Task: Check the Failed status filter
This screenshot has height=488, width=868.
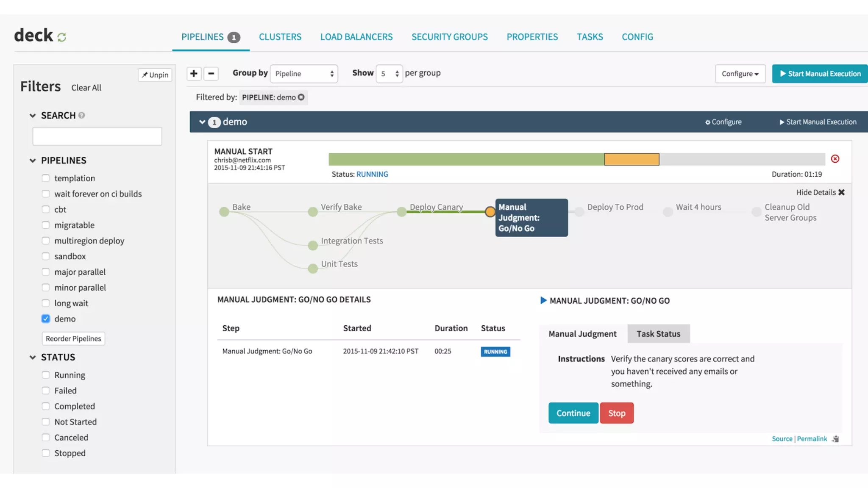Action: click(x=46, y=391)
